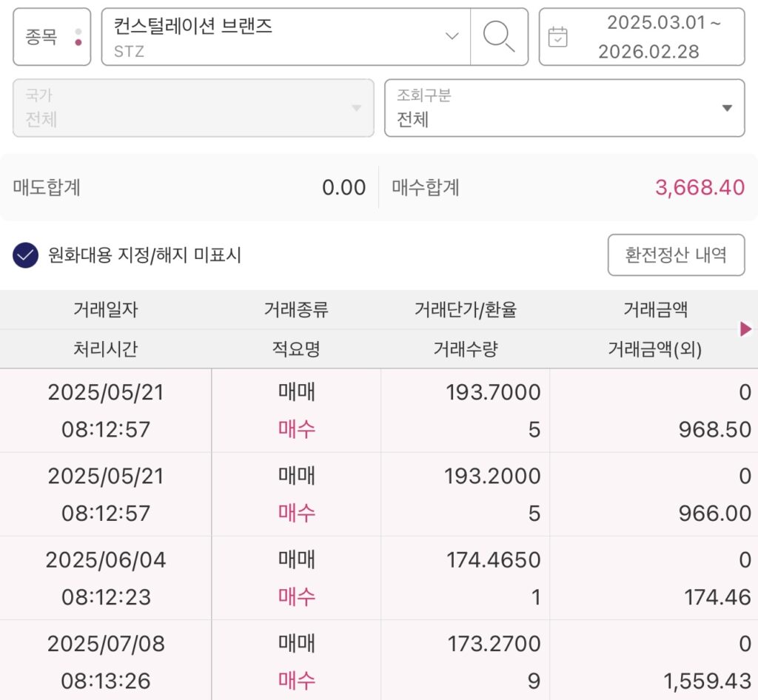This screenshot has width=758, height=700.
Task: Select date 2025/07/08 row
Action: point(105,644)
